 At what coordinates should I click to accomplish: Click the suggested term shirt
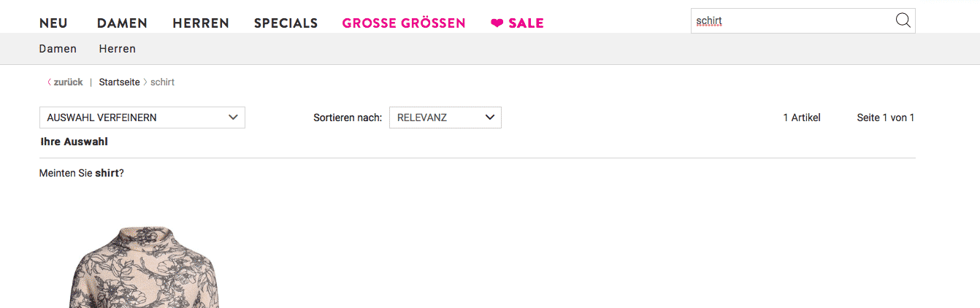pos(107,174)
